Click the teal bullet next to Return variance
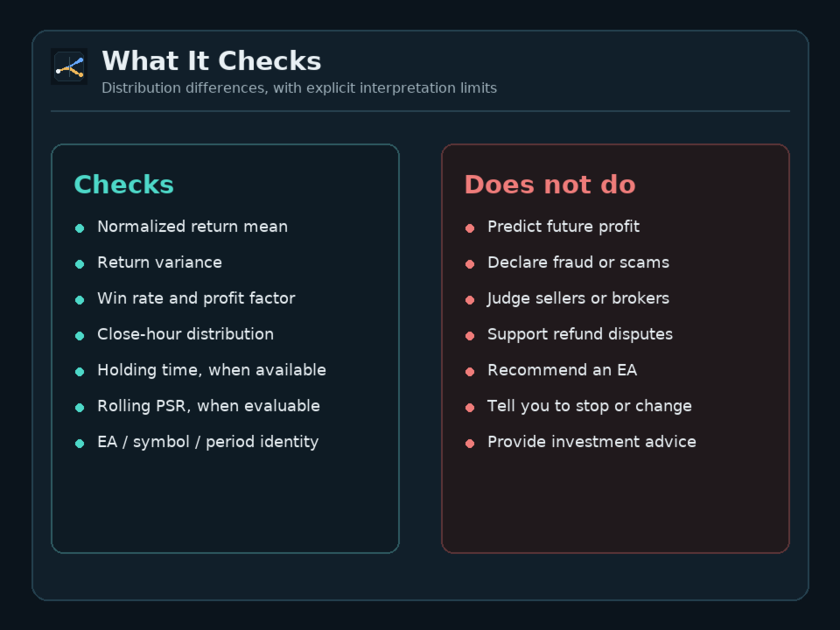 coord(80,264)
